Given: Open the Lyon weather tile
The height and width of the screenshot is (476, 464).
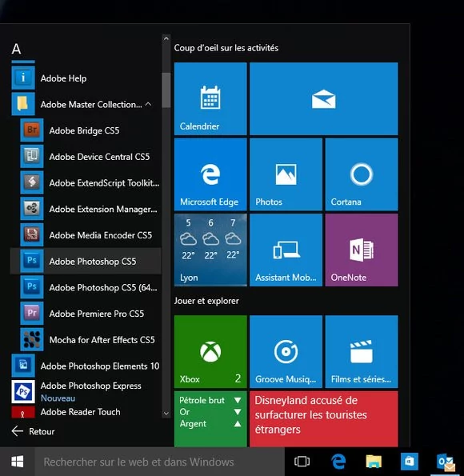Looking at the screenshot, I should pos(210,250).
